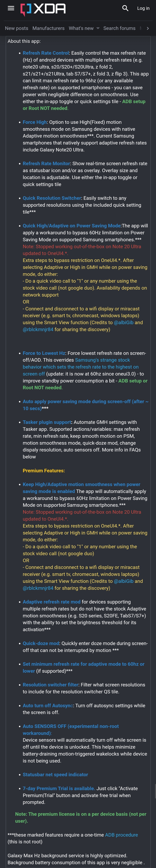Open the Manufacturers menu item

[48, 28]
